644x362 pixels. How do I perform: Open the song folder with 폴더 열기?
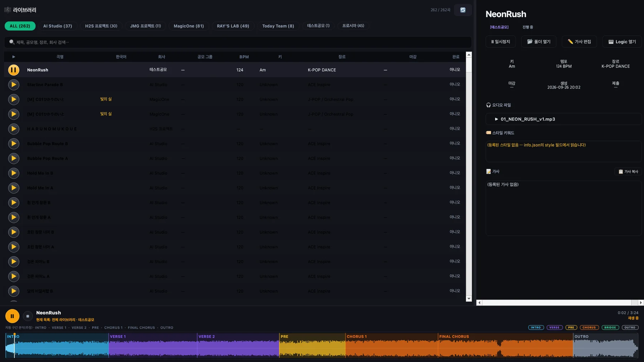(x=538, y=42)
